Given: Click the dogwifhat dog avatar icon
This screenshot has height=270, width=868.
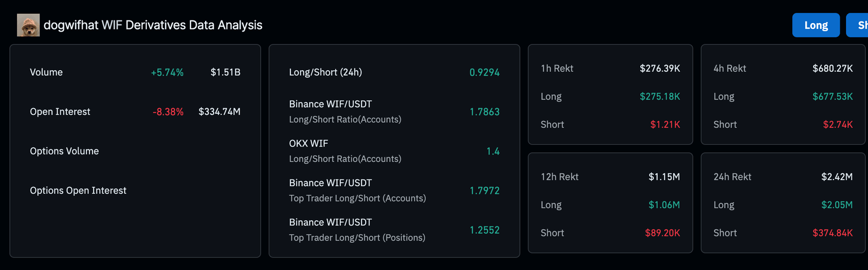Looking at the screenshot, I should 28,25.
